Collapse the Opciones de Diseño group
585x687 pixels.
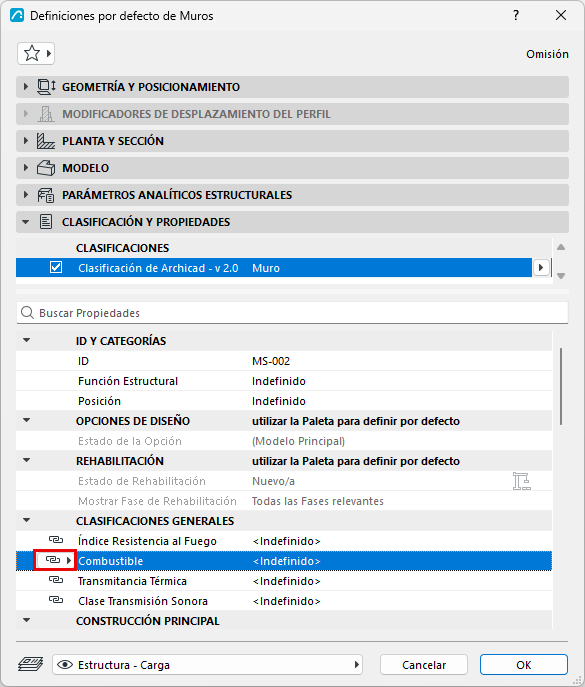(x=27, y=420)
